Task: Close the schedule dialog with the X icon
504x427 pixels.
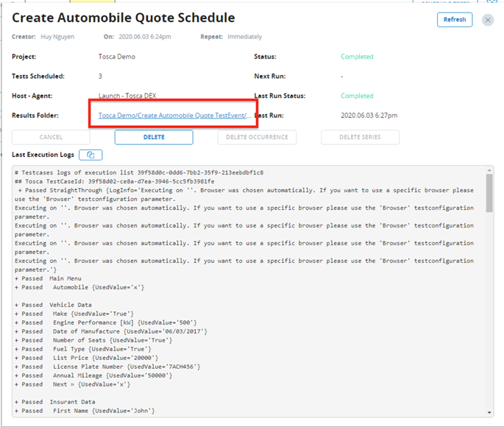Action: [488, 20]
